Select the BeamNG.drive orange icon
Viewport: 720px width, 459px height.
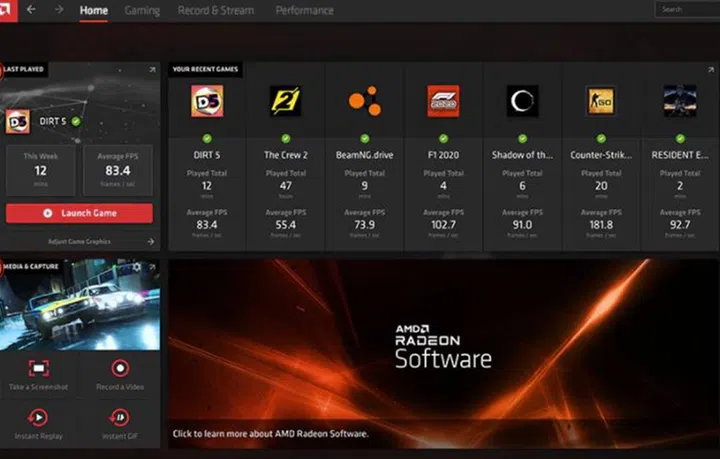point(364,101)
